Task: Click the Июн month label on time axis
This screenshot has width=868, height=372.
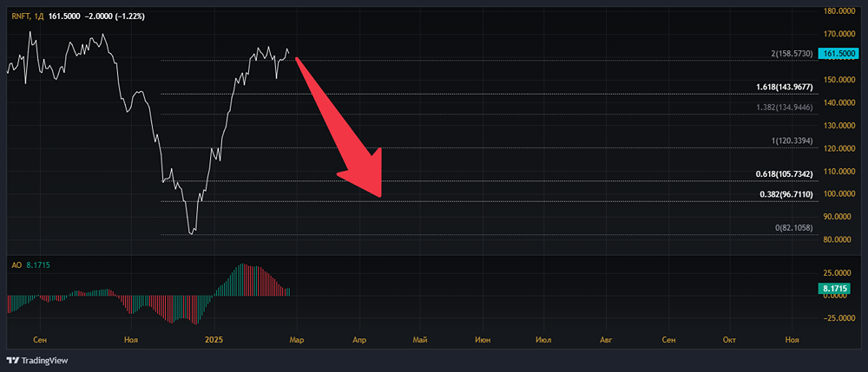Action: [482, 339]
